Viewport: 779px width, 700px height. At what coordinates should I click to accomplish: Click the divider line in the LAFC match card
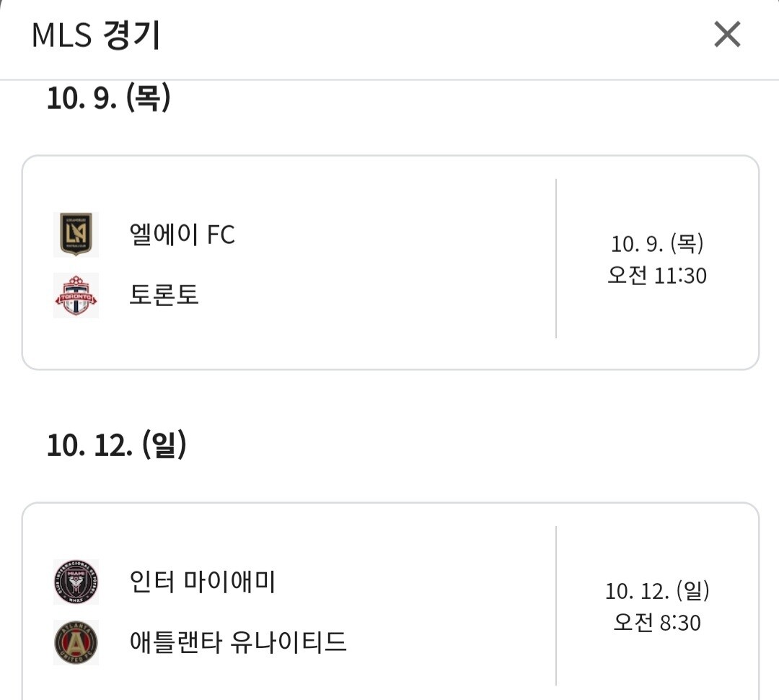(x=556, y=258)
